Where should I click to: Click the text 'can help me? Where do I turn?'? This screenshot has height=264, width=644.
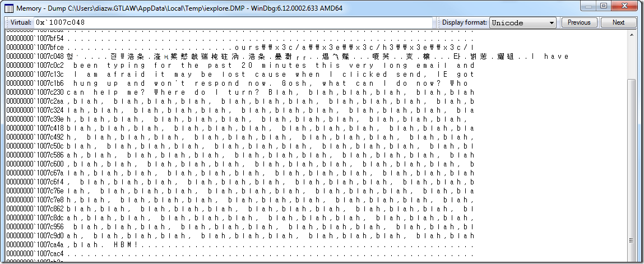(164, 92)
